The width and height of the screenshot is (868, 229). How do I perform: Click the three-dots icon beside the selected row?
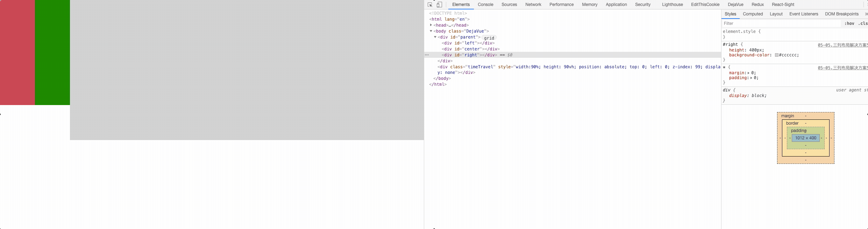click(x=427, y=55)
